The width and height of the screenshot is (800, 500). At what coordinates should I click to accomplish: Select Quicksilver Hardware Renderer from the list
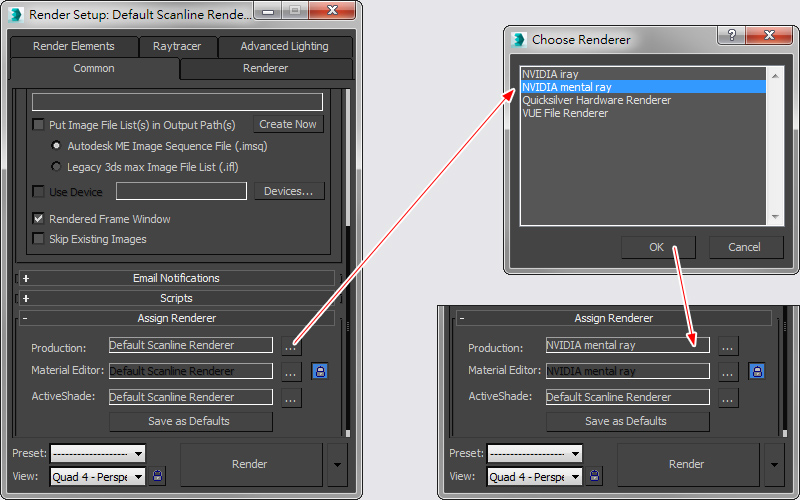click(596, 100)
